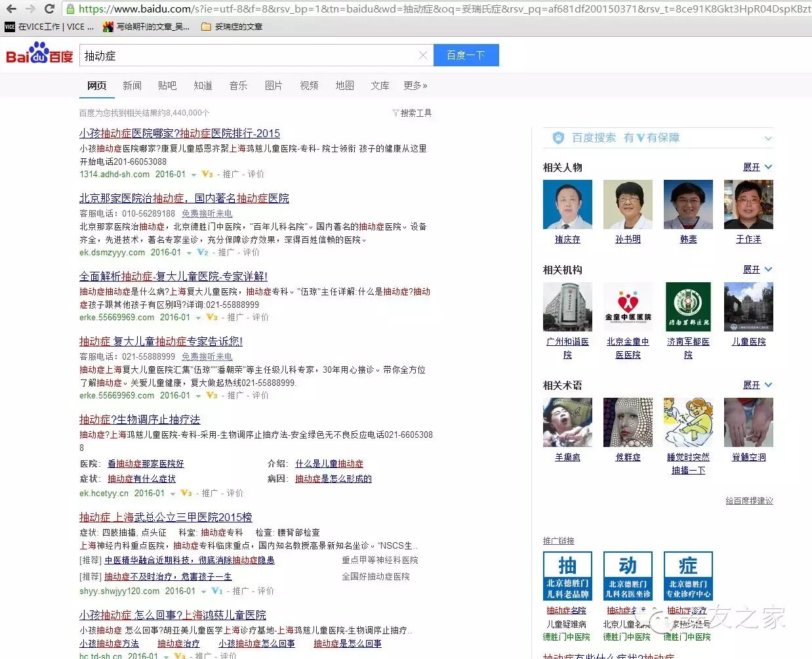812x659 pixels.
Task: Expand the 相关机构 section
Action: 758,270
